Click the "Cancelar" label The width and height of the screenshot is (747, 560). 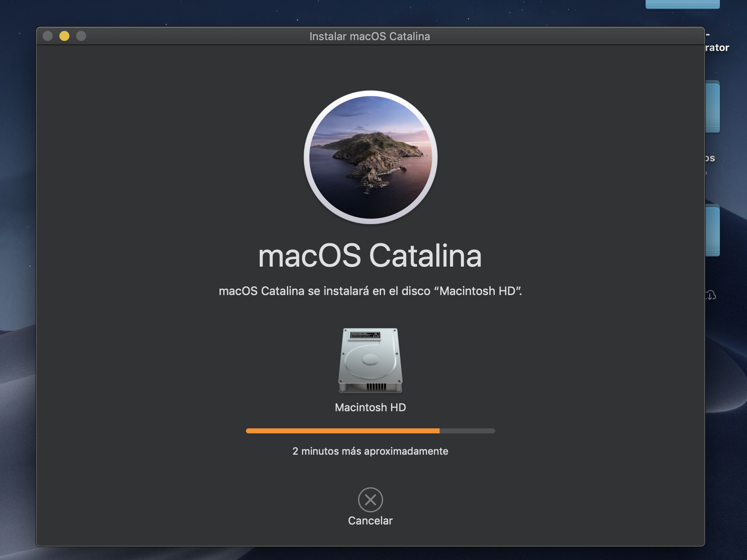[x=370, y=521]
